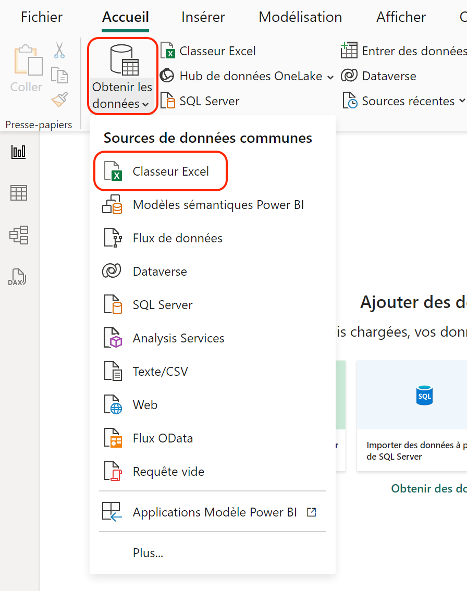Image resolution: width=468 pixels, height=592 pixels.
Task: Switch to the Insérer tab
Action: [x=203, y=17]
